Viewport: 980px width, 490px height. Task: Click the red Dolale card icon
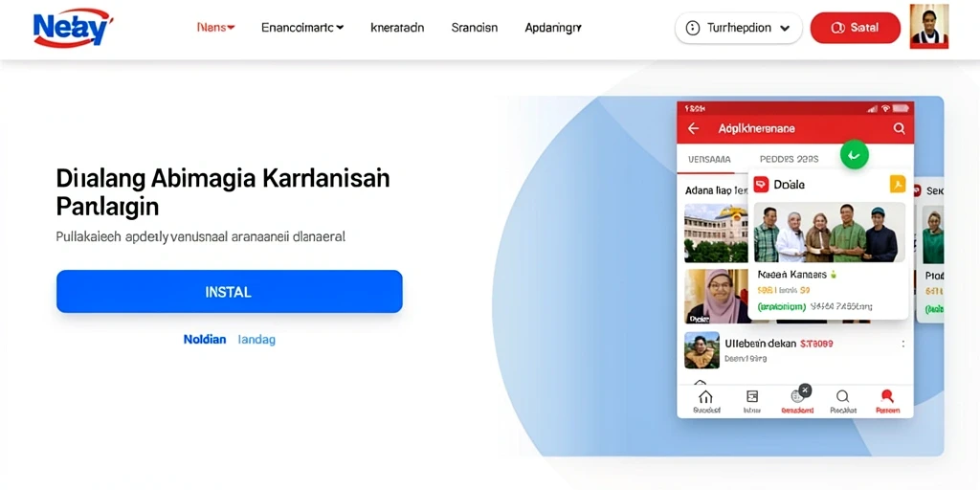coord(761,185)
